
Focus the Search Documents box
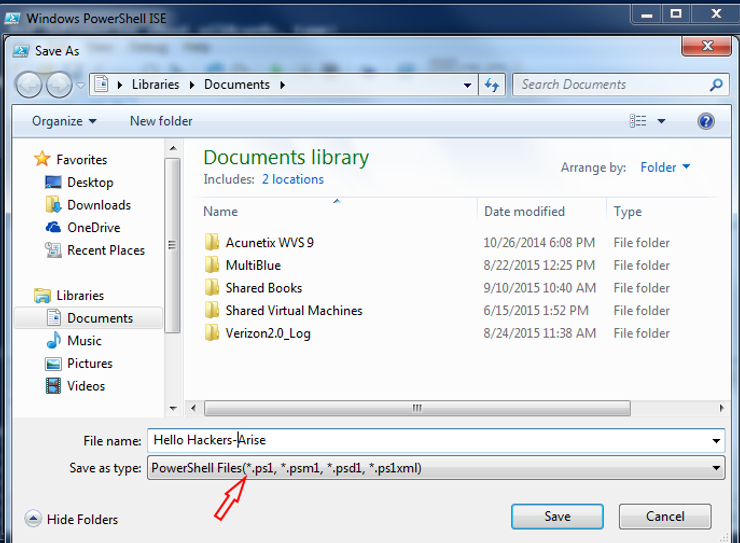(612, 85)
